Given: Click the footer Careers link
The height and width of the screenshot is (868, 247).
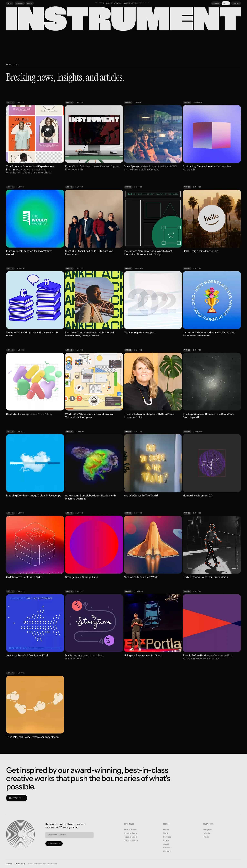Looking at the screenshot, I should coord(167,848).
